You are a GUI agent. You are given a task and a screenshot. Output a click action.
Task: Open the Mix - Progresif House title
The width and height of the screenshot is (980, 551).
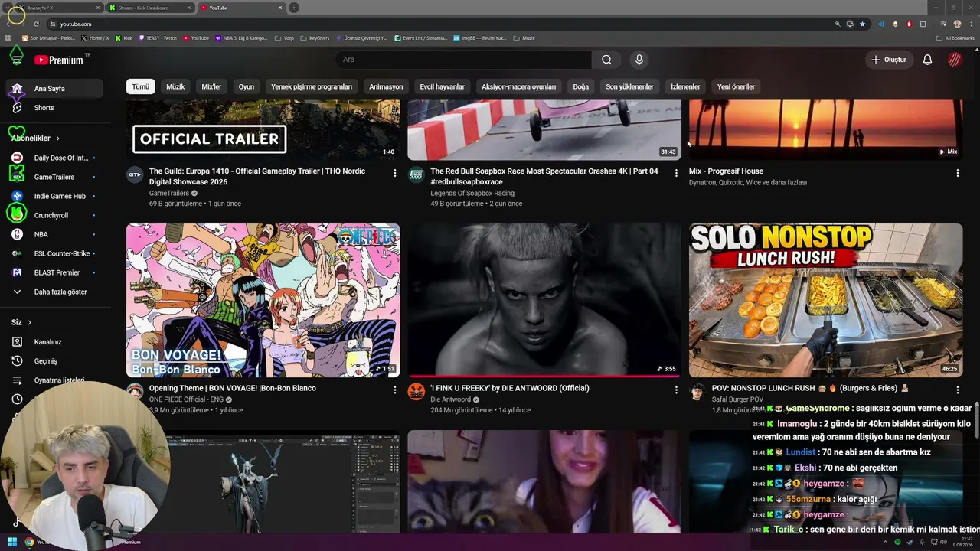(726, 171)
